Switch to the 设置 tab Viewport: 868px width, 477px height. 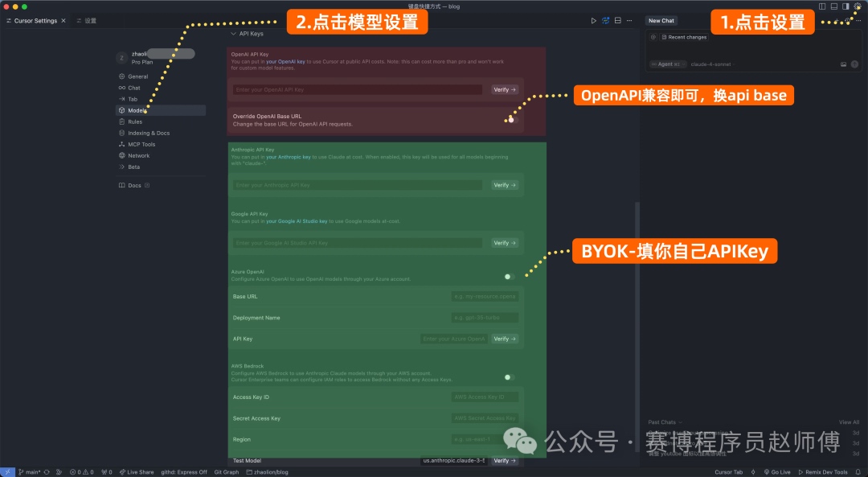(x=86, y=20)
